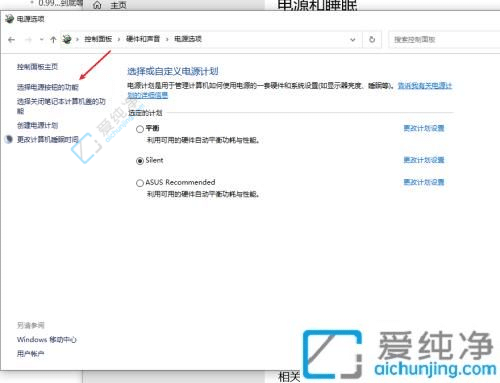Click the home icon beside 主页
Viewport: 500px width, 383px height.
tap(97, 5)
